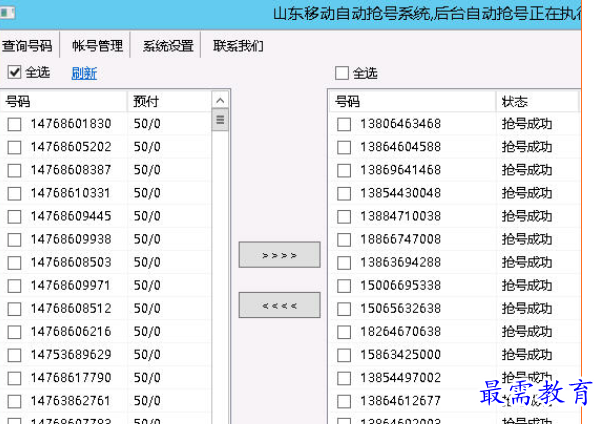Click the application icon in title bar
601x424 pixels.
point(7,13)
